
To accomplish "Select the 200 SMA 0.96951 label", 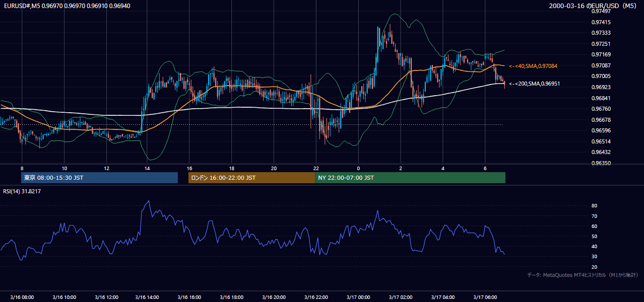I will [535, 84].
